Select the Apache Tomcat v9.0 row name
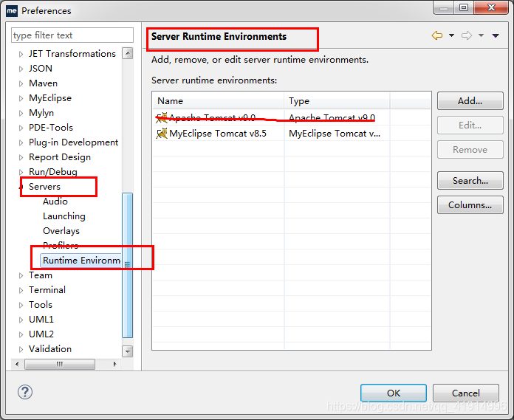Viewport: 514px width, 420px height. 212,117
